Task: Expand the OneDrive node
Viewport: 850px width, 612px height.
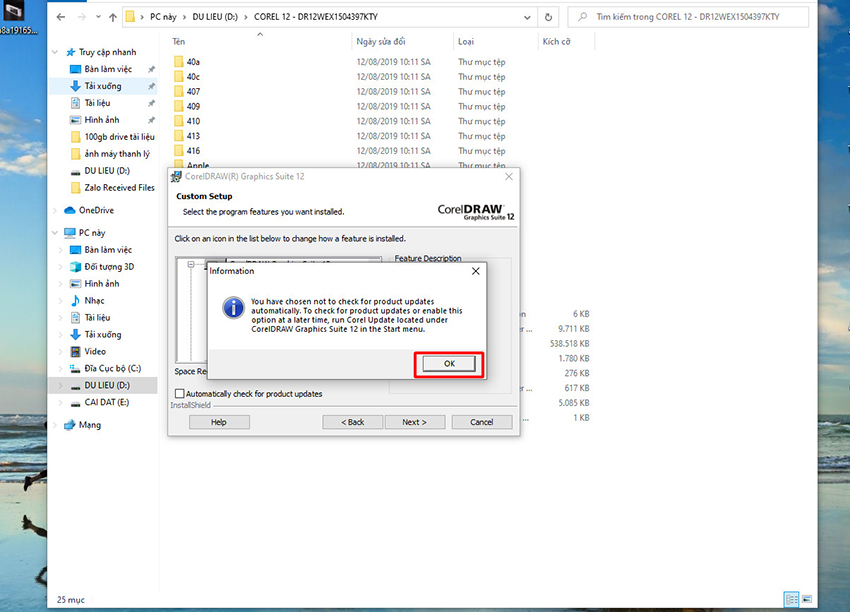Action: (x=55, y=210)
